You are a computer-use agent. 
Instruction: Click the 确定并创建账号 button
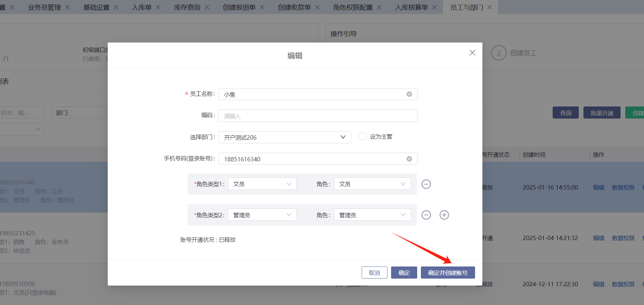click(x=447, y=273)
